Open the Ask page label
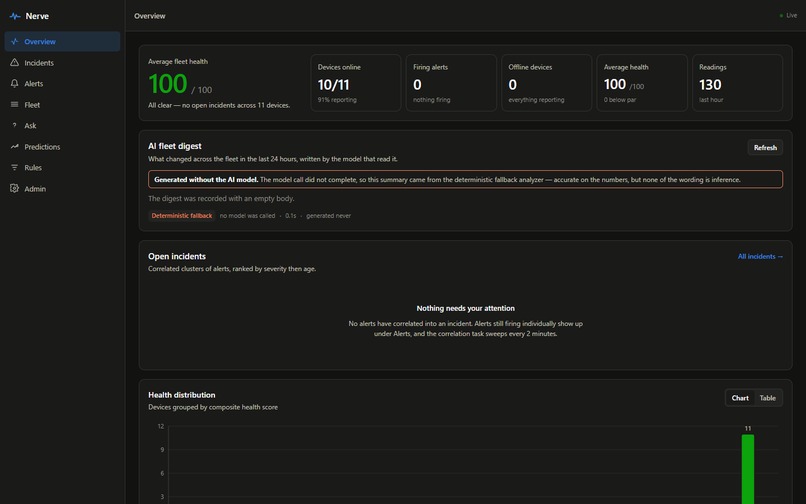Image resolution: width=806 pixels, height=504 pixels. point(30,125)
